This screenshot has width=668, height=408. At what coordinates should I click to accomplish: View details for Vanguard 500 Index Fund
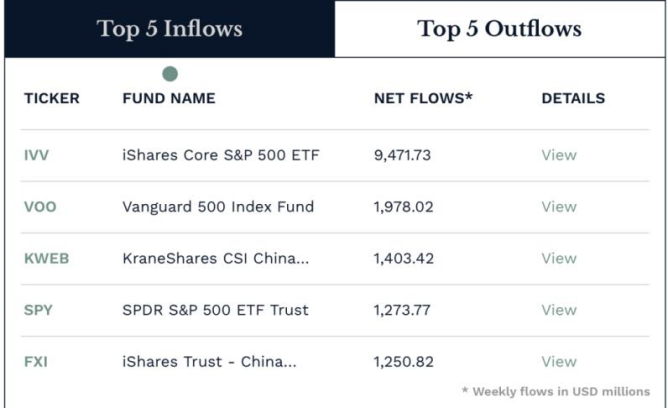(x=558, y=207)
